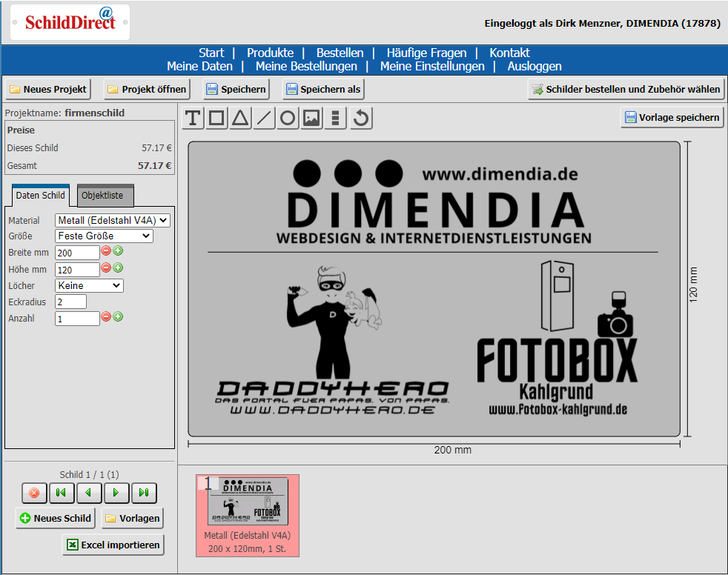Click the Anzahl input field
Viewport: 728px width, 575px height.
77,319
